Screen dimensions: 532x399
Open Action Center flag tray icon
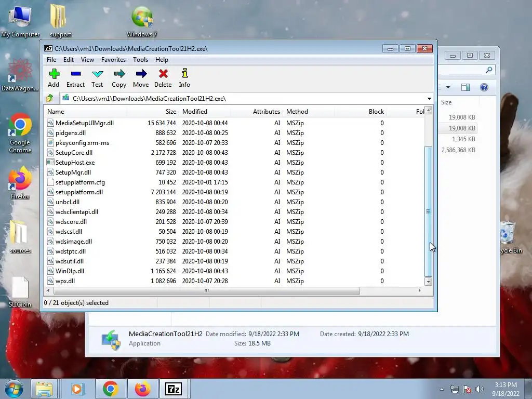tap(467, 389)
